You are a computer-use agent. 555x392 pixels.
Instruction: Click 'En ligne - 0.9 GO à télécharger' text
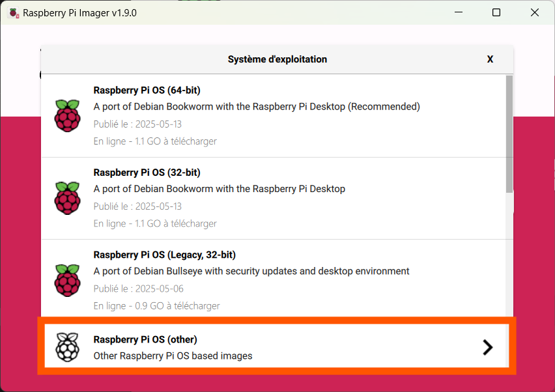click(x=156, y=305)
